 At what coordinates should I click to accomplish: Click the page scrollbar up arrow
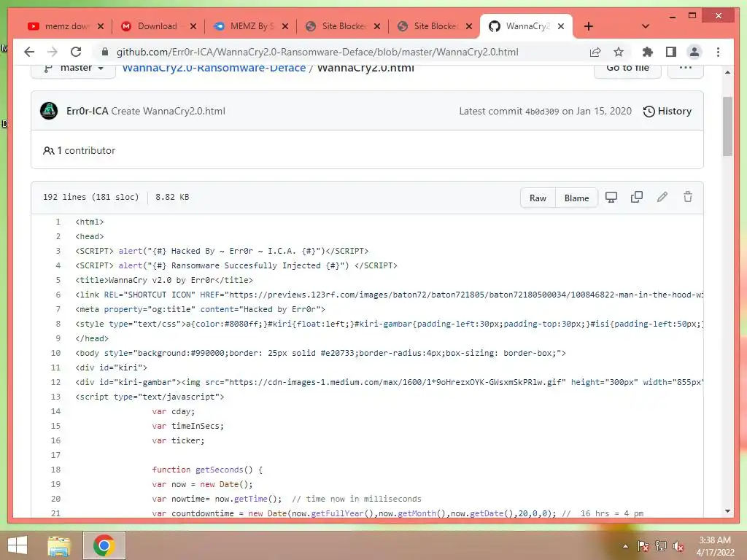727,72
